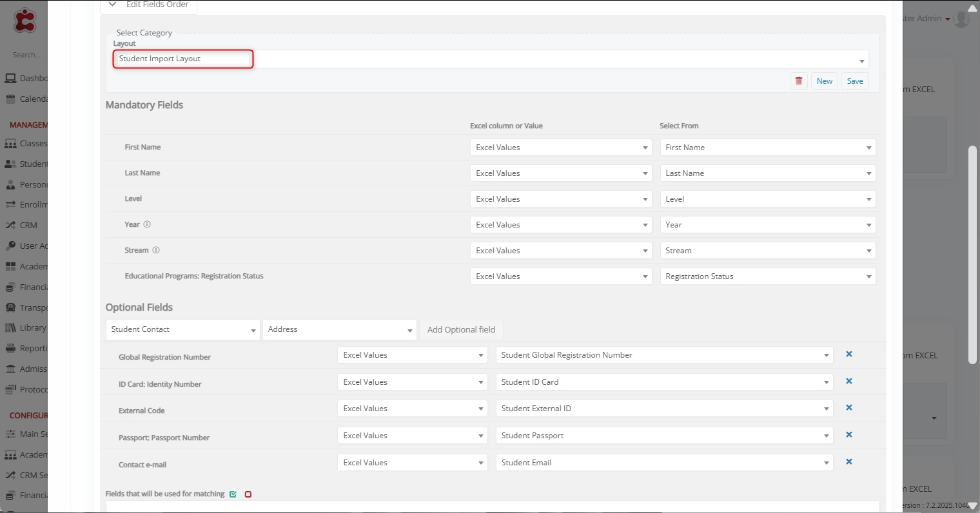
Task: Click the info icon next to Stream
Action: click(x=156, y=251)
